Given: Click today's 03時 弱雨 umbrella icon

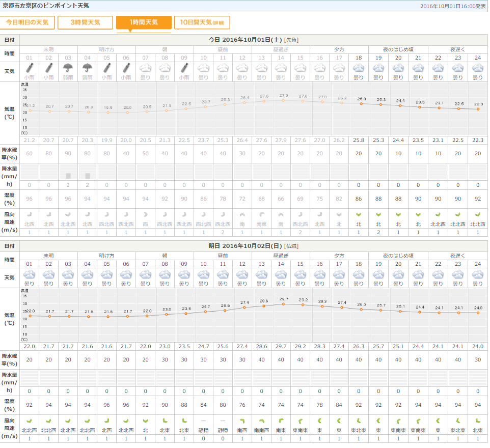Looking at the screenshot, I should [x=68, y=68].
